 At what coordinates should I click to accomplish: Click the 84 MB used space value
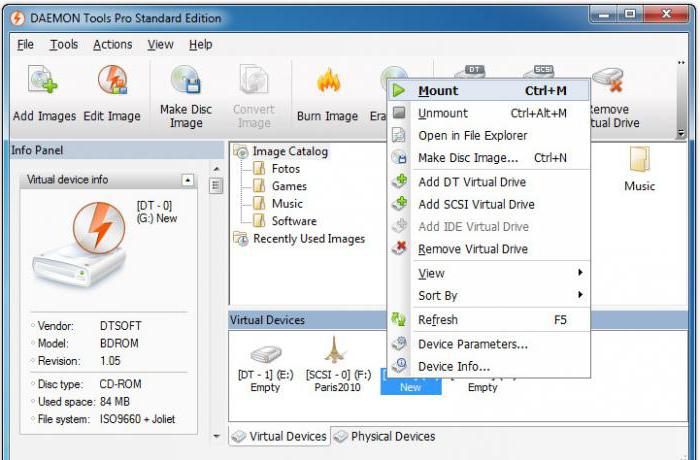pos(115,401)
